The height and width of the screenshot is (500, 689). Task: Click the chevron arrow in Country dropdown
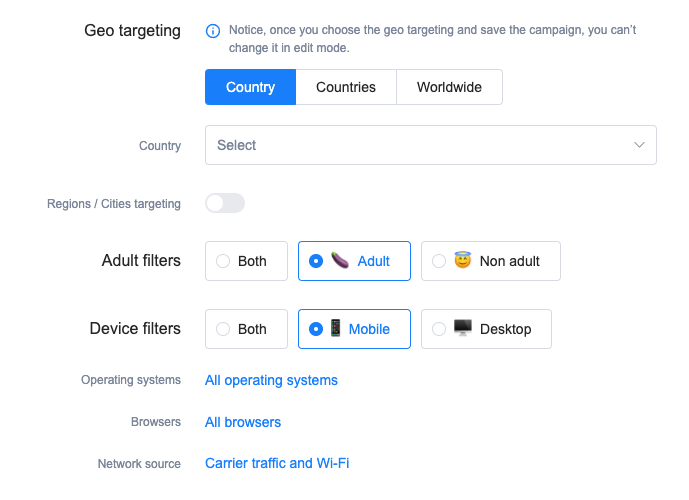click(640, 145)
